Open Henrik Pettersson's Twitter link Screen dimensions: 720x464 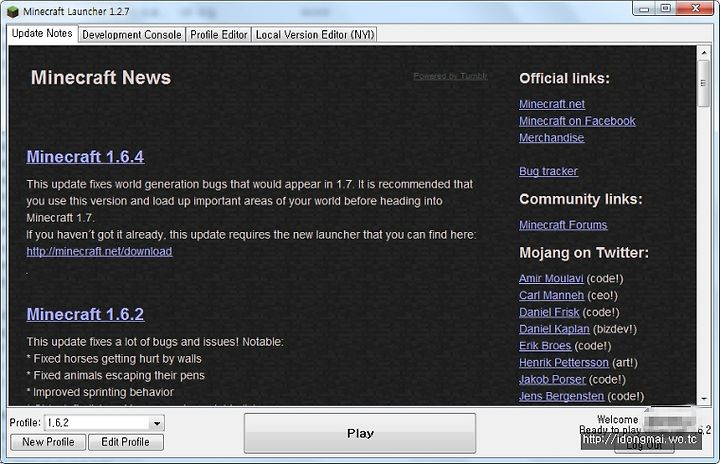coord(564,362)
